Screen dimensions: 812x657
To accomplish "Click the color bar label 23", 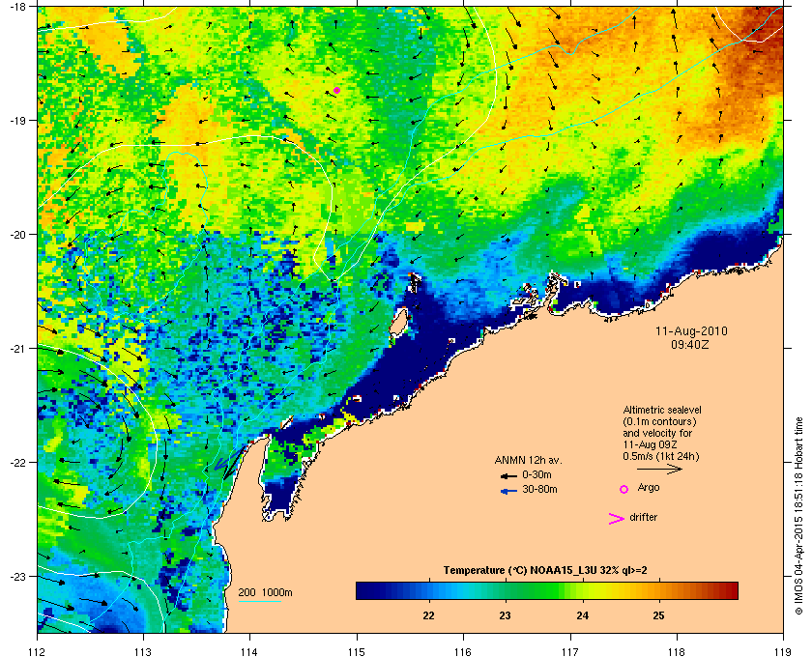I will tap(505, 615).
